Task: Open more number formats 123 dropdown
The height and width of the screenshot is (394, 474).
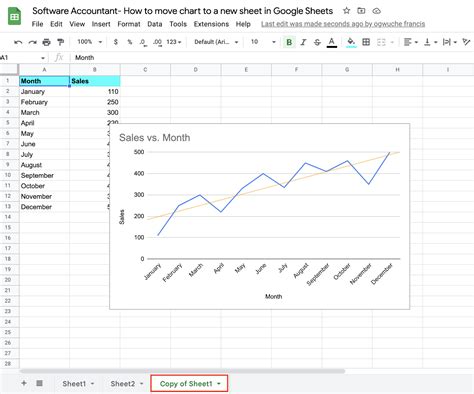Action: point(174,42)
